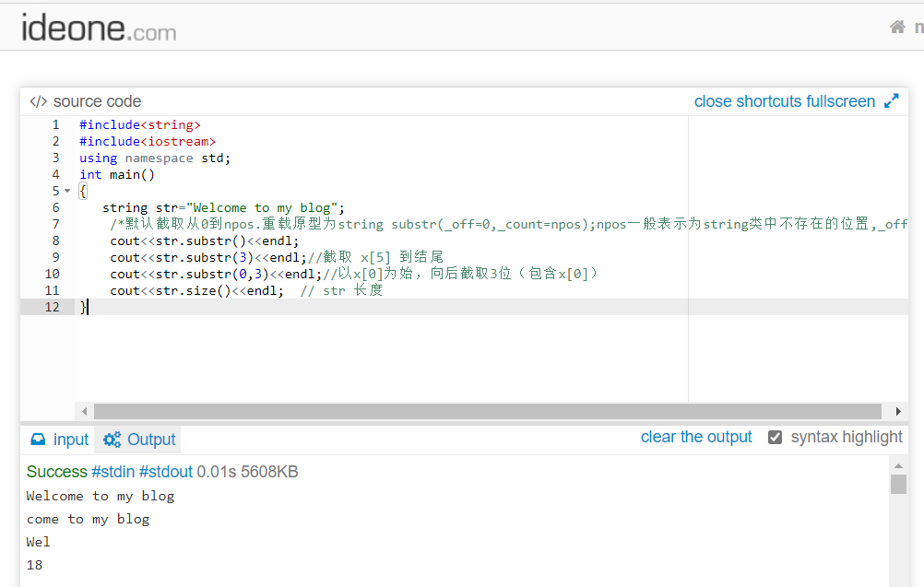Click the 'cout<<str.substr(3)' line

pyautogui.click(x=277, y=257)
